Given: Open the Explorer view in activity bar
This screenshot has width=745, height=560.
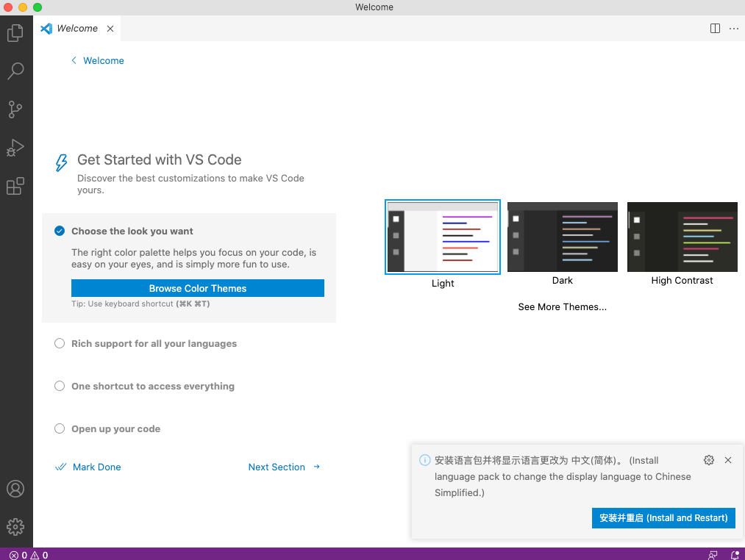Looking at the screenshot, I should tap(15, 33).
